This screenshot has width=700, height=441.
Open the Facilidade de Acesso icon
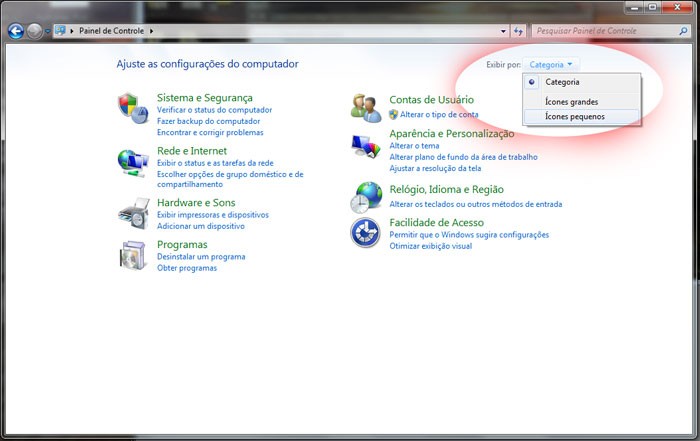pyautogui.click(x=365, y=233)
